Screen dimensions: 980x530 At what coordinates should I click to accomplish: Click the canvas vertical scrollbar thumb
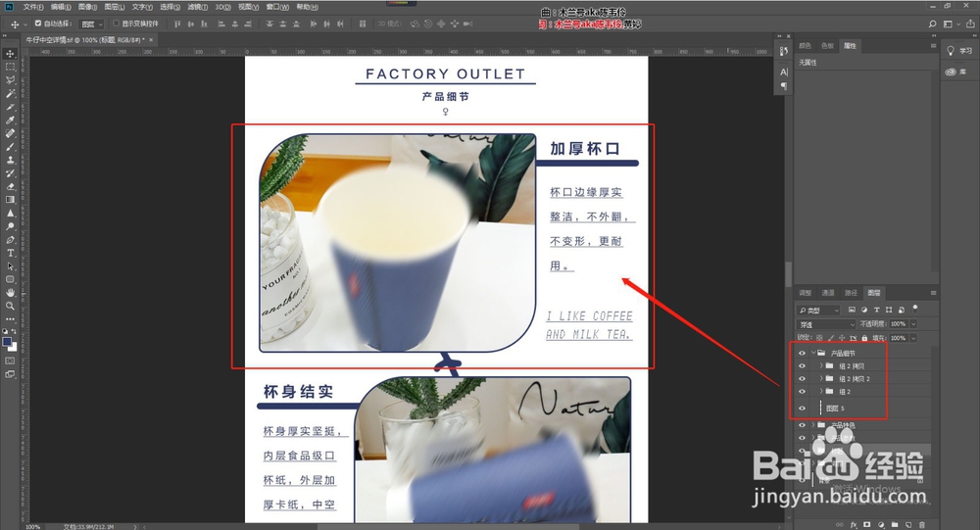(x=788, y=273)
